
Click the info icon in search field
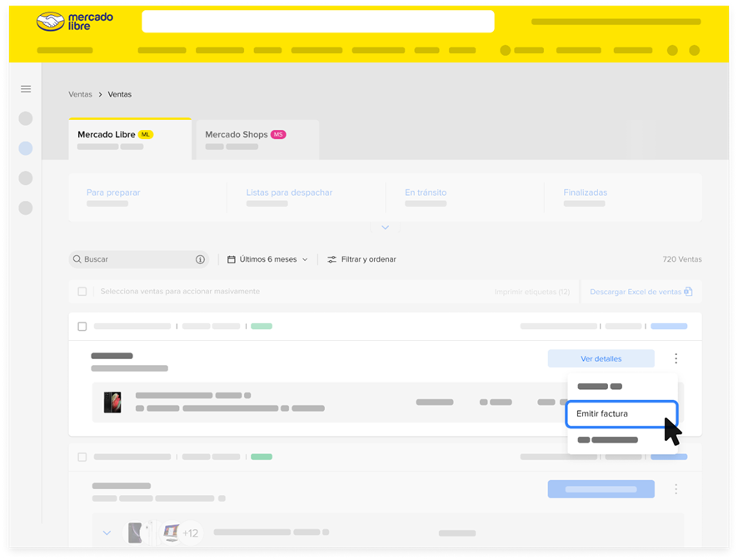click(200, 259)
